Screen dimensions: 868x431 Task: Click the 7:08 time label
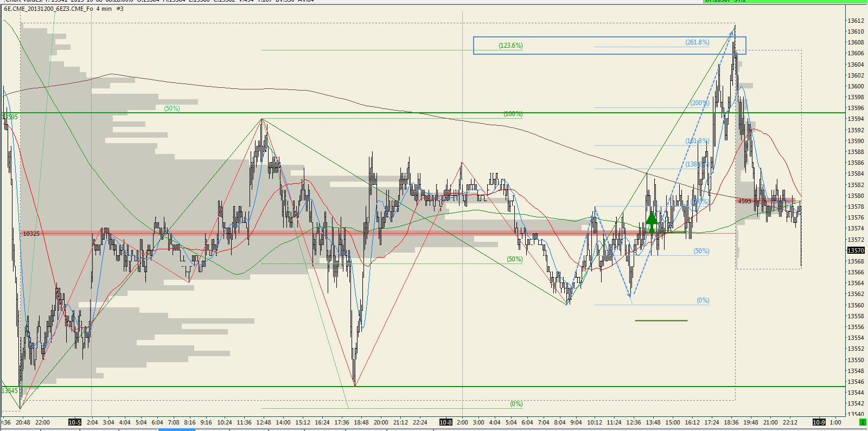174,422
